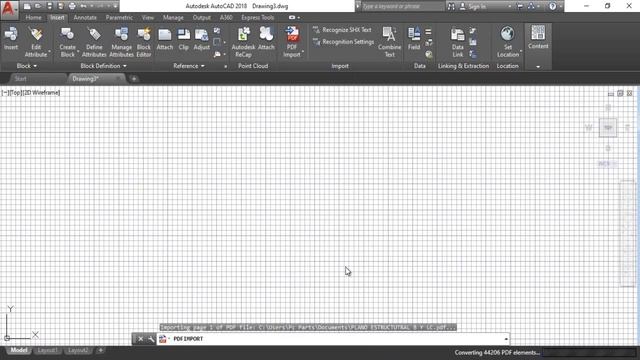Open Autodesk ReCap

point(243,42)
